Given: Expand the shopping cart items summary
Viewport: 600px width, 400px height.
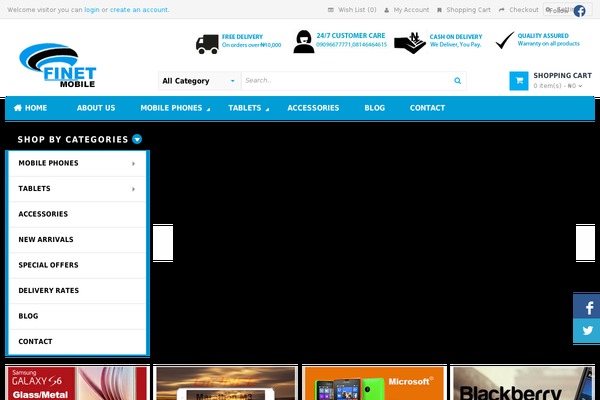Looking at the screenshot, I should [x=558, y=86].
